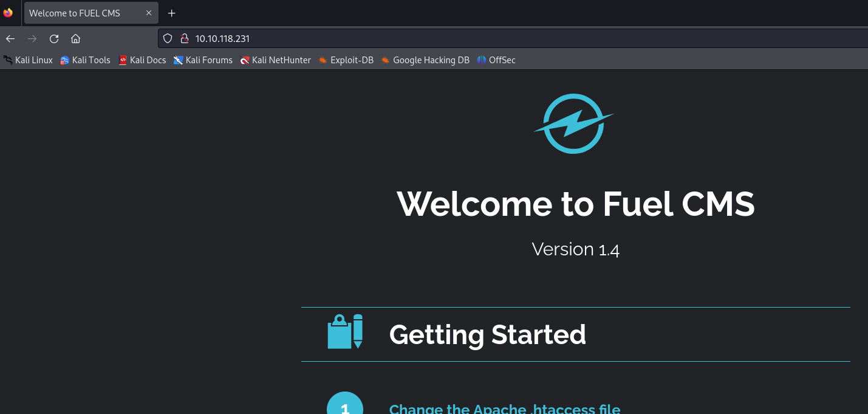Open a new tab with the plus button

coord(172,13)
